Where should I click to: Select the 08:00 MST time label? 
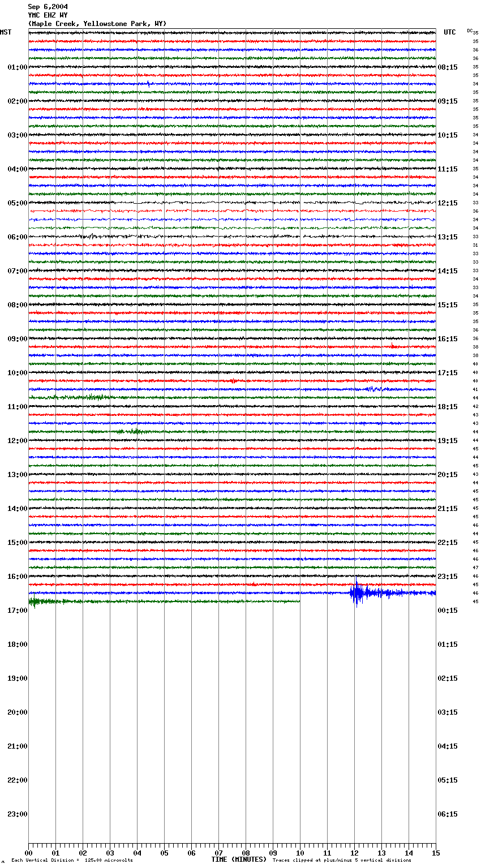click(18, 305)
